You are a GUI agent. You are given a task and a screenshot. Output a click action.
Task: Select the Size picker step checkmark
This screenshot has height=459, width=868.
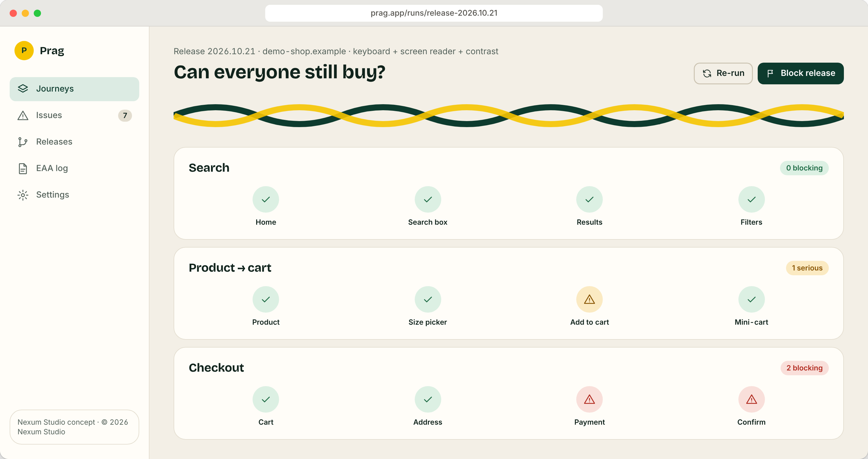click(x=428, y=299)
